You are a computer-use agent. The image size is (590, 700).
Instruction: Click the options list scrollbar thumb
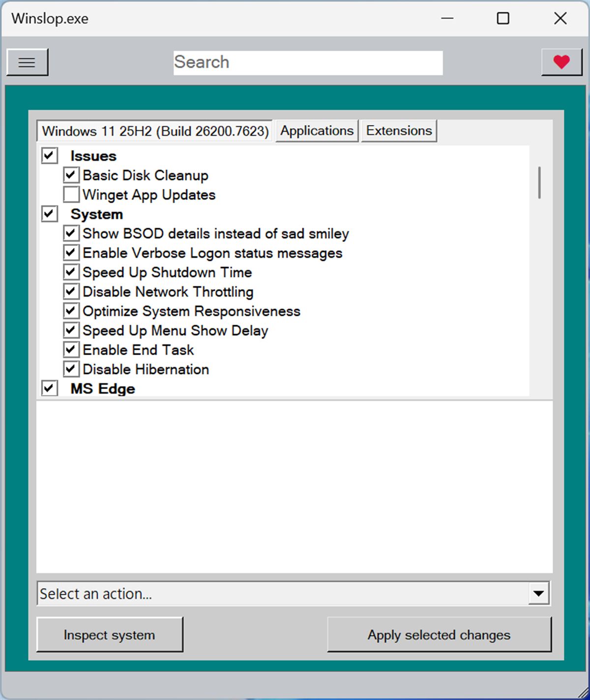pyautogui.click(x=539, y=183)
